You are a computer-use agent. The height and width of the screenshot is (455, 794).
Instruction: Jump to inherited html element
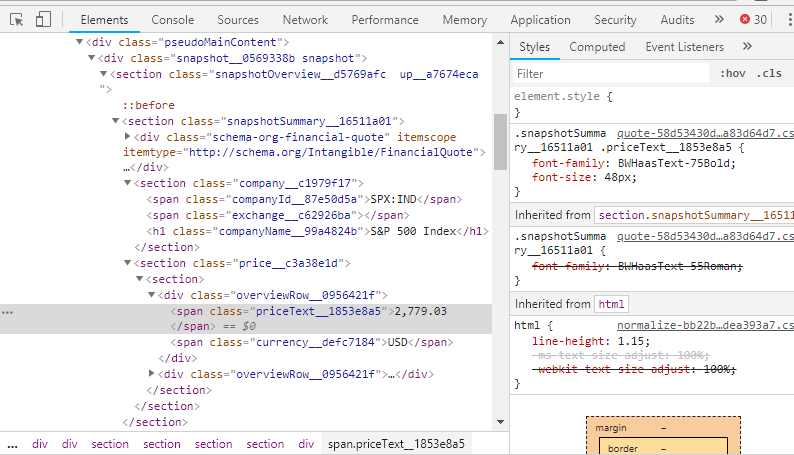point(611,304)
